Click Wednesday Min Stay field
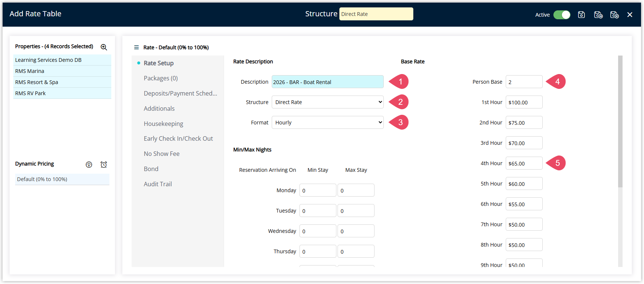The height and width of the screenshot is (284, 644). (x=318, y=231)
